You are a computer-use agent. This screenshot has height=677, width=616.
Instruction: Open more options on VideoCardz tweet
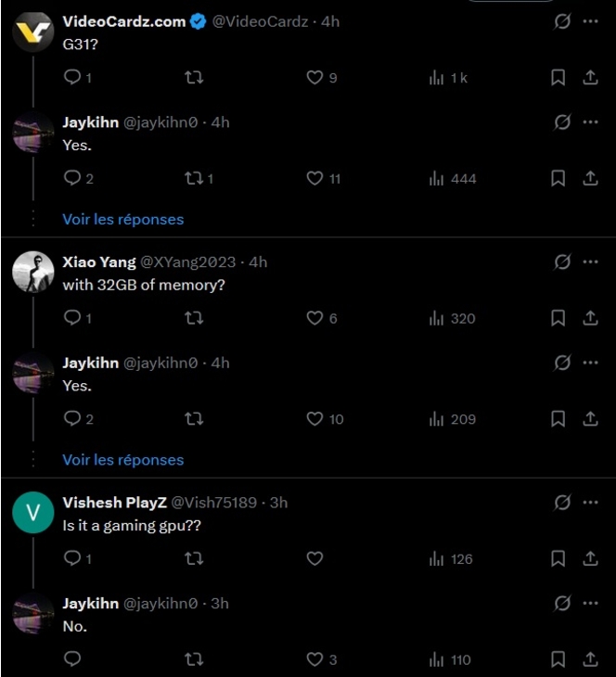coord(591,21)
